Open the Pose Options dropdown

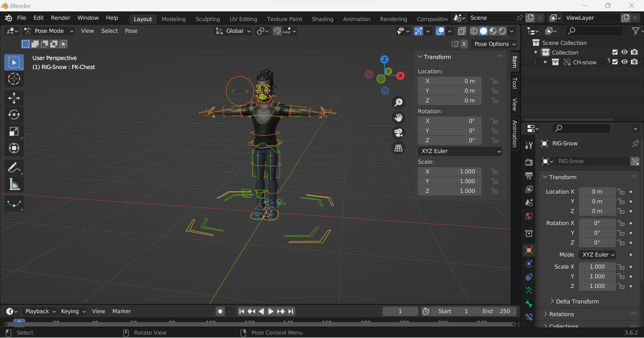click(x=494, y=44)
